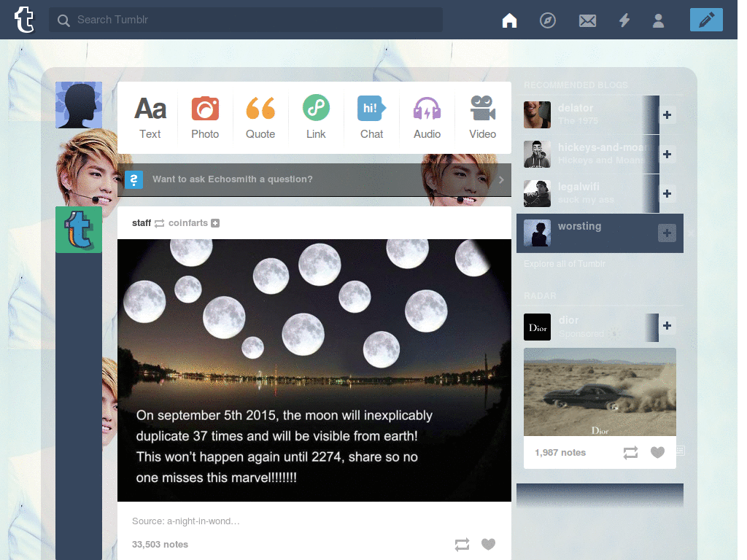Click the legalwifi avatar thumbnail
Image resolution: width=747 pixels, height=560 pixels.
pyautogui.click(x=537, y=193)
